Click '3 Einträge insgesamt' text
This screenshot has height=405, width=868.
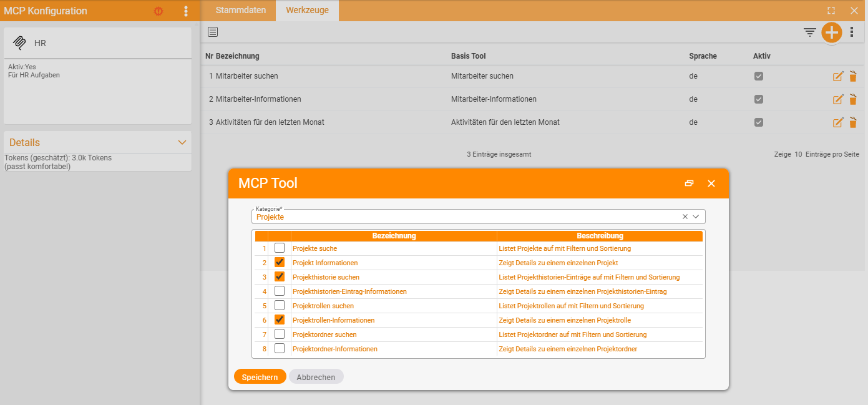pyautogui.click(x=499, y=154)
